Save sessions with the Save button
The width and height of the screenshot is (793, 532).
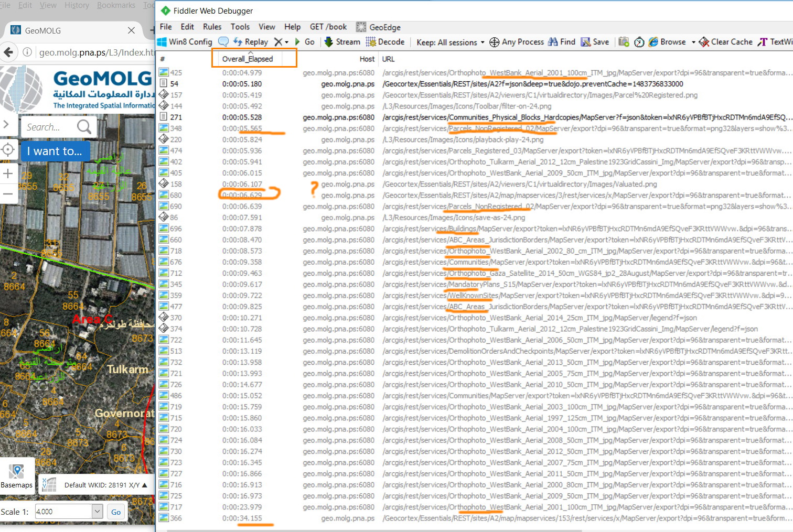[x=595, y=42]
